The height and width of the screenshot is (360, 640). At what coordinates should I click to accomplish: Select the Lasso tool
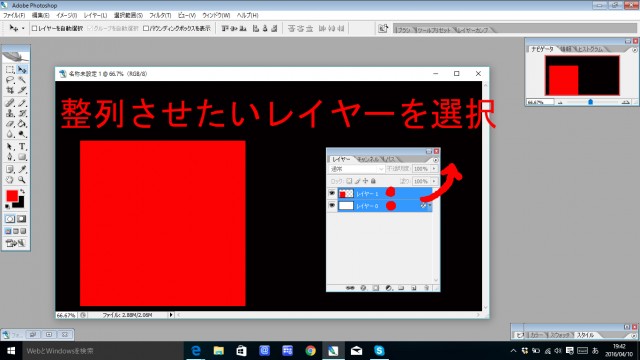pyautogui.click(x=10, y=80)
